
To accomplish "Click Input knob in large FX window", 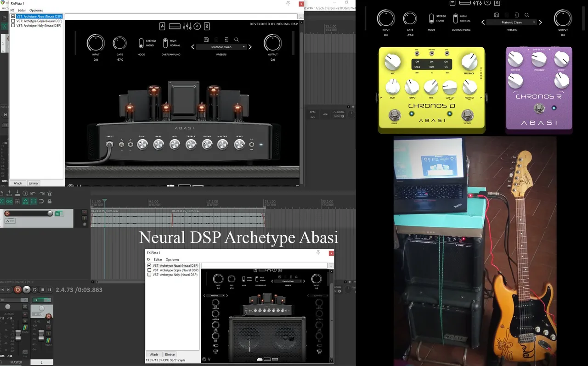I will pyautogui.click(x=96, y=43).
